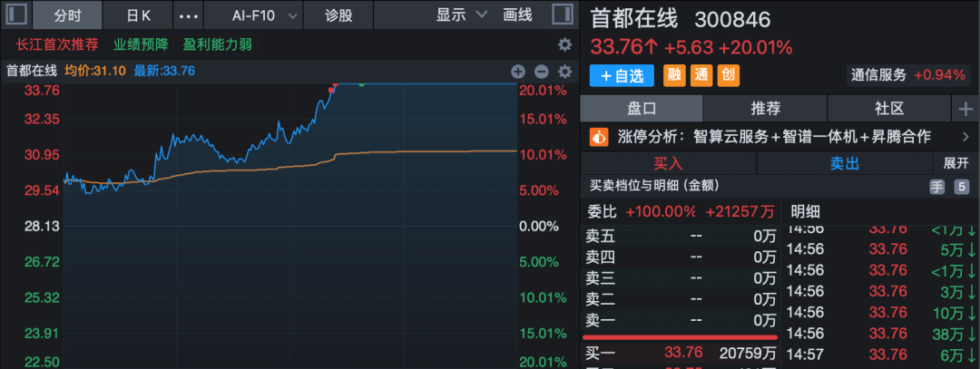
Task: Click the orange 通 badge
Action: tap(701, 75)
